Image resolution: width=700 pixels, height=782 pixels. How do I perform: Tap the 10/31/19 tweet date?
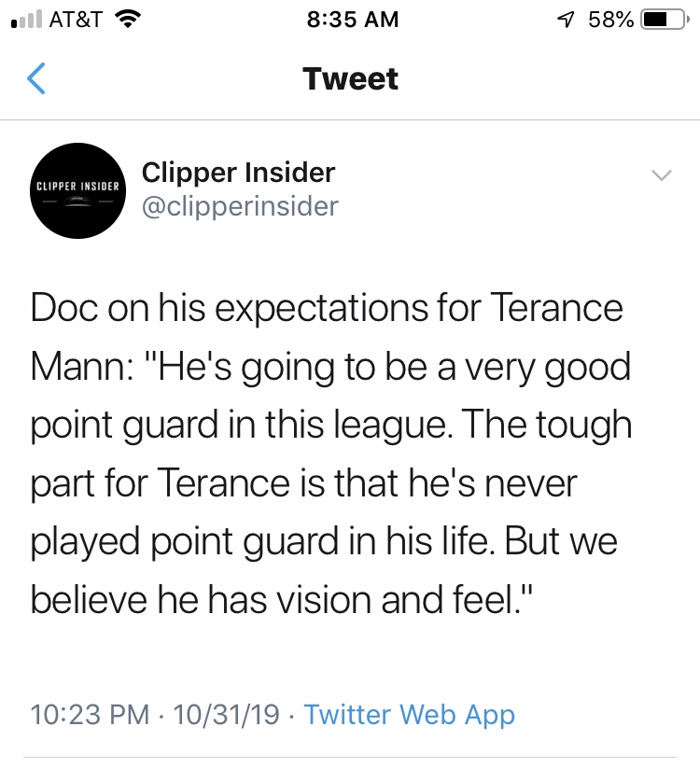pyautogui.click(x=225, y=715)
